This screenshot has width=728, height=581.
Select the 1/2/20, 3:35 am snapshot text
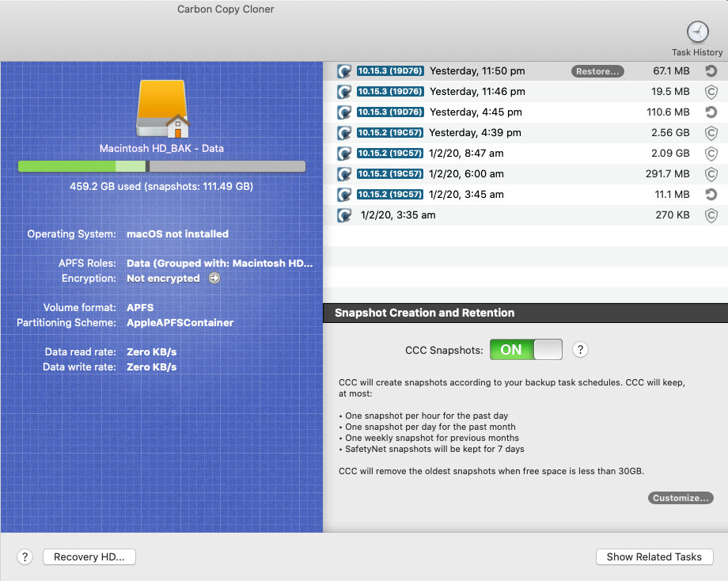[x=398, y=215]
